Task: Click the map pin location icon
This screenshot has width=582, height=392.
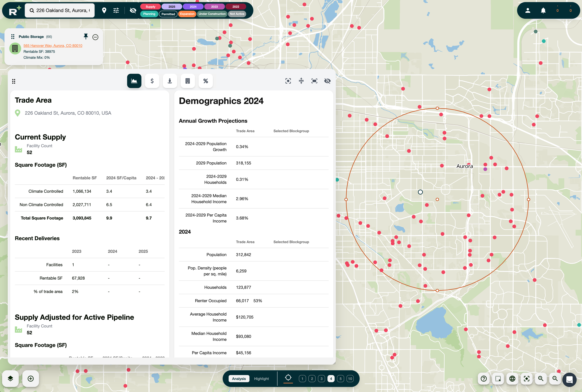Action: click(104, 11)
